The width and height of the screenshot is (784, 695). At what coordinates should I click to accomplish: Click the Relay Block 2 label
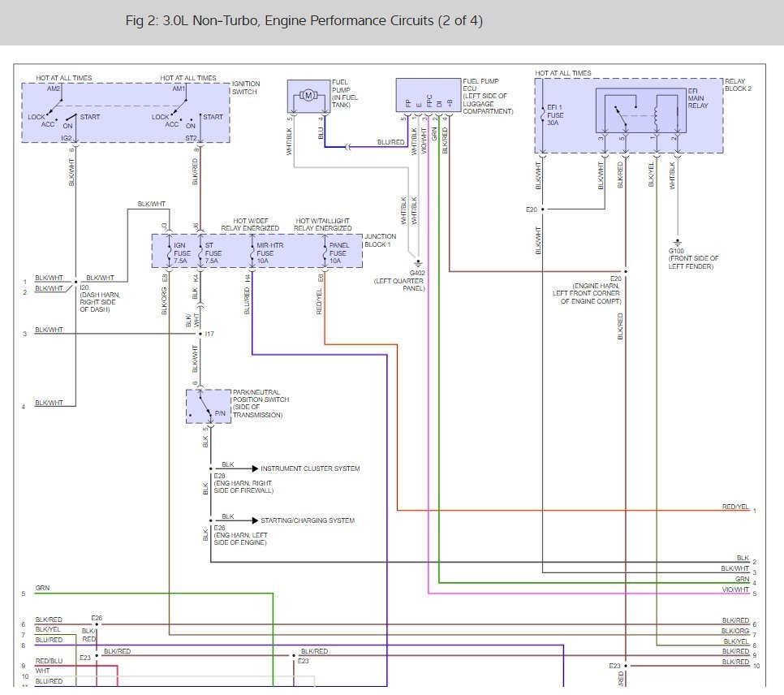pos(738,84)
